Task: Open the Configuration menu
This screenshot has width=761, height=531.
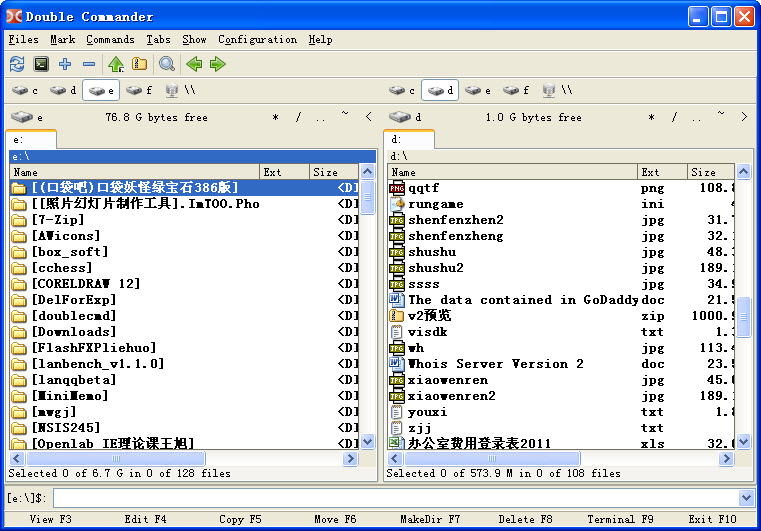Action: [257, 40]
